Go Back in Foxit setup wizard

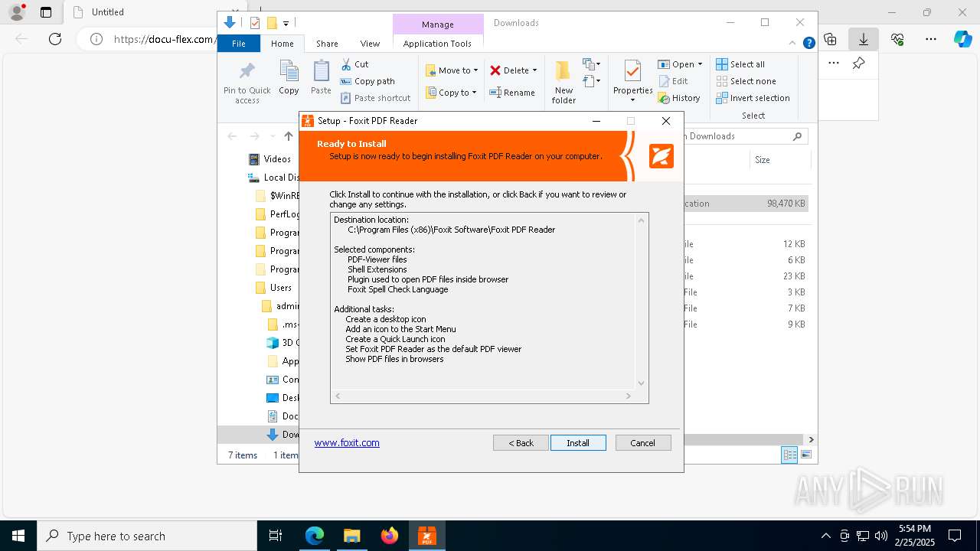(x=521, y=443)
